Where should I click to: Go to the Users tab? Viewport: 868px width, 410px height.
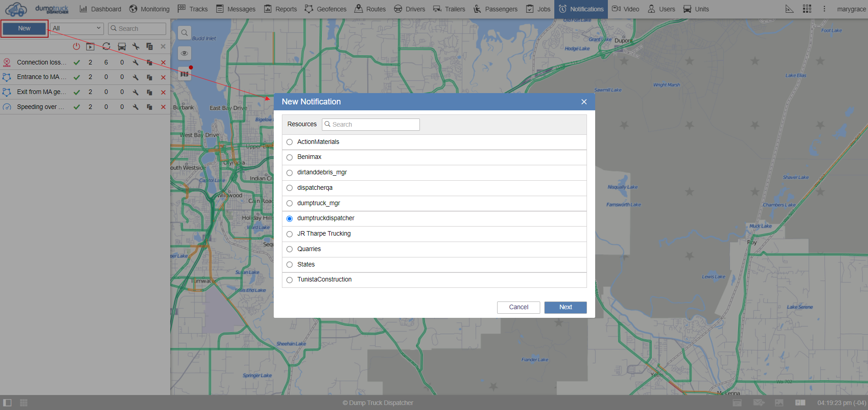click(x=661, y=9)
